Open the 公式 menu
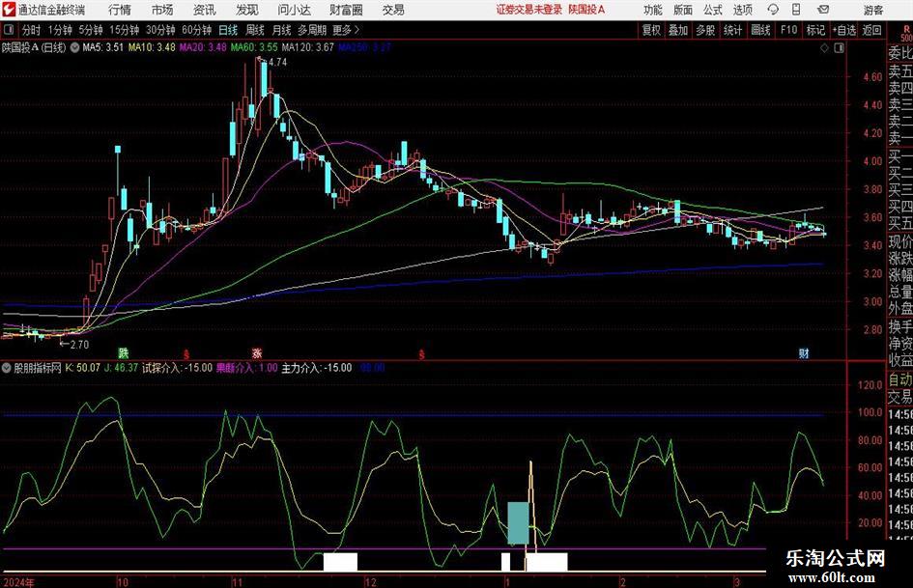The width and height of the screenshot is (913, 588). (712, 10)
